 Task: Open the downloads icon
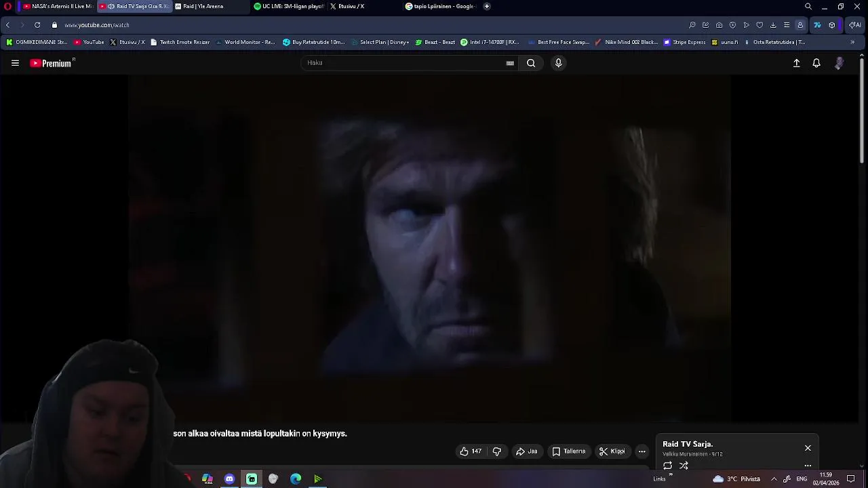773,25
